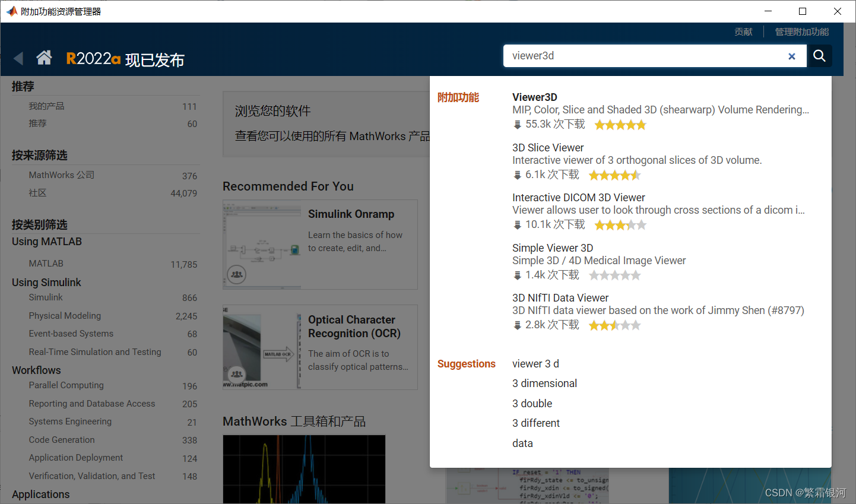Select Parallel Computing category
The width and height of the screenshot is (856, 504).
pos(66,385)
